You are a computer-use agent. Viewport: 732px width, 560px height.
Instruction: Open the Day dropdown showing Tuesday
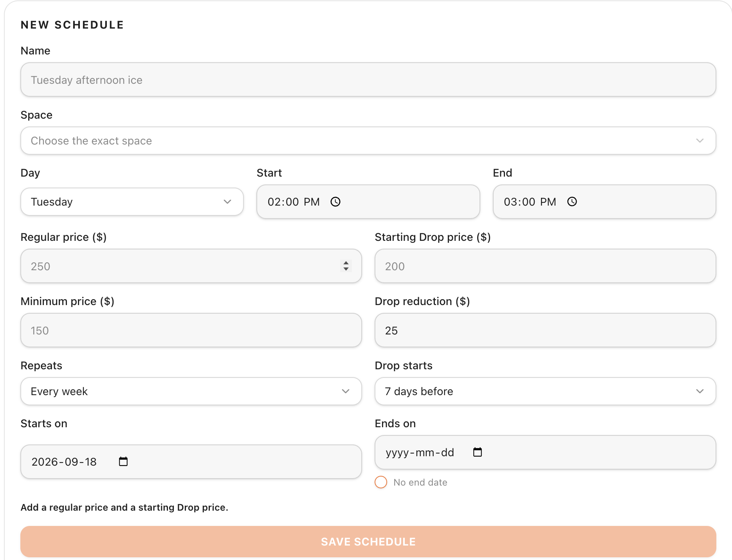(x=132, y=202)
